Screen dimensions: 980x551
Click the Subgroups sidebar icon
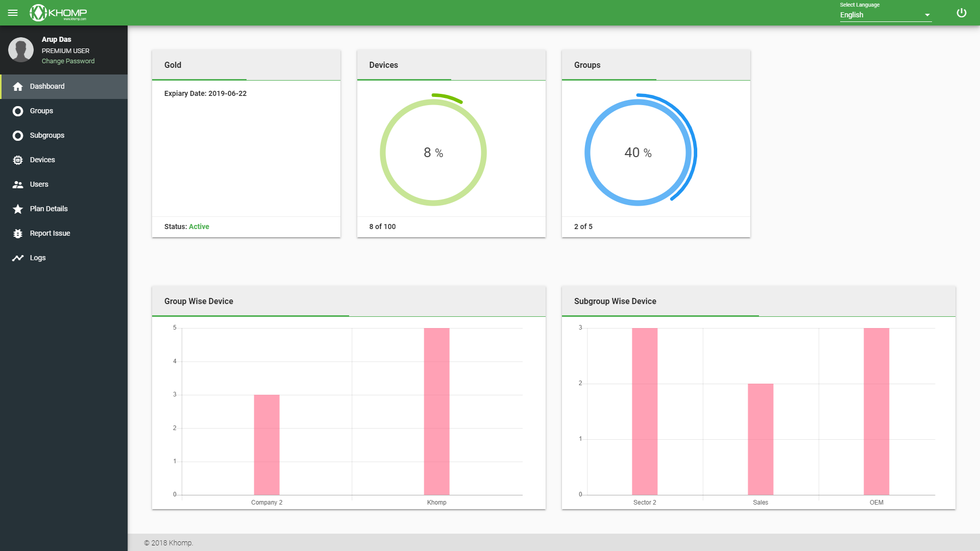[18, 135]
